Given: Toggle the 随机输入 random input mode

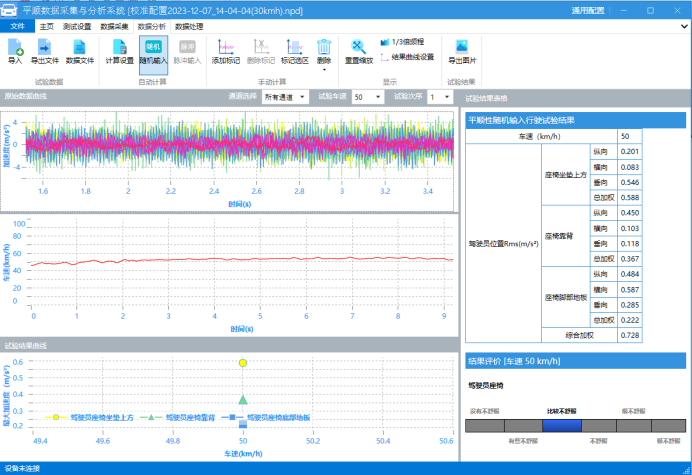Looking at the screenshot, I should click(x=154, y=52).
